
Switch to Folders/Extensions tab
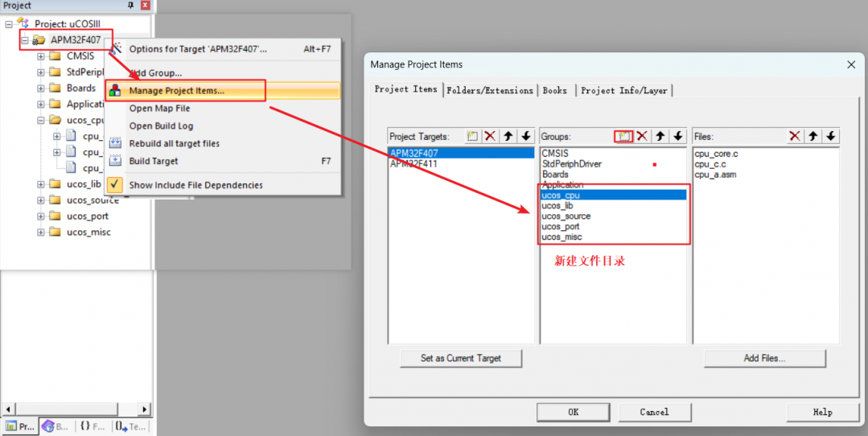pyautogui.click(x=490, y=90)
